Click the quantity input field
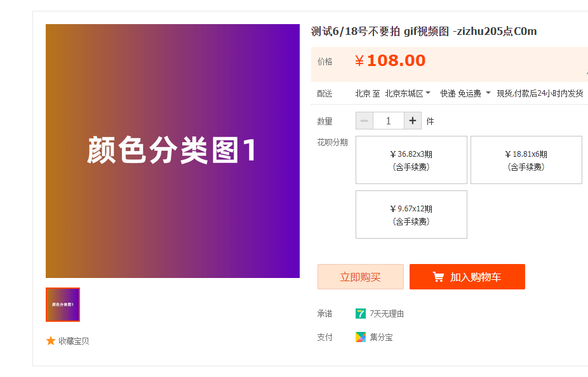588x377 pixels. point(389,121)
